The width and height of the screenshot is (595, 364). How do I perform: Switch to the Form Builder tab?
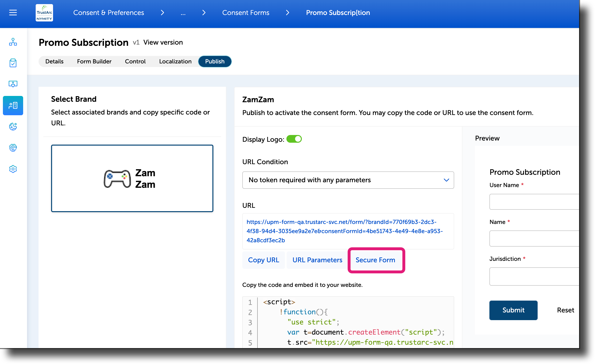tap(94, 61)
